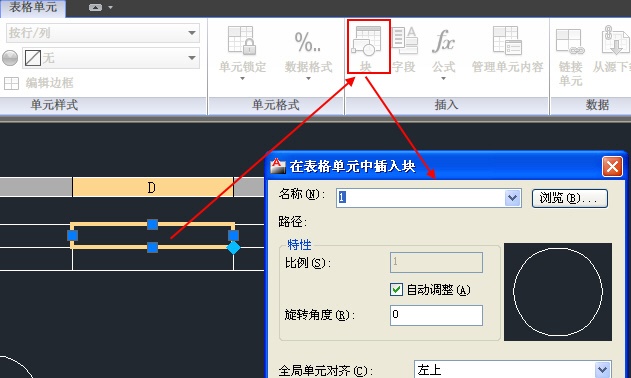Click the top middle cell grip handle
The image size is (631, 378).
153,224
